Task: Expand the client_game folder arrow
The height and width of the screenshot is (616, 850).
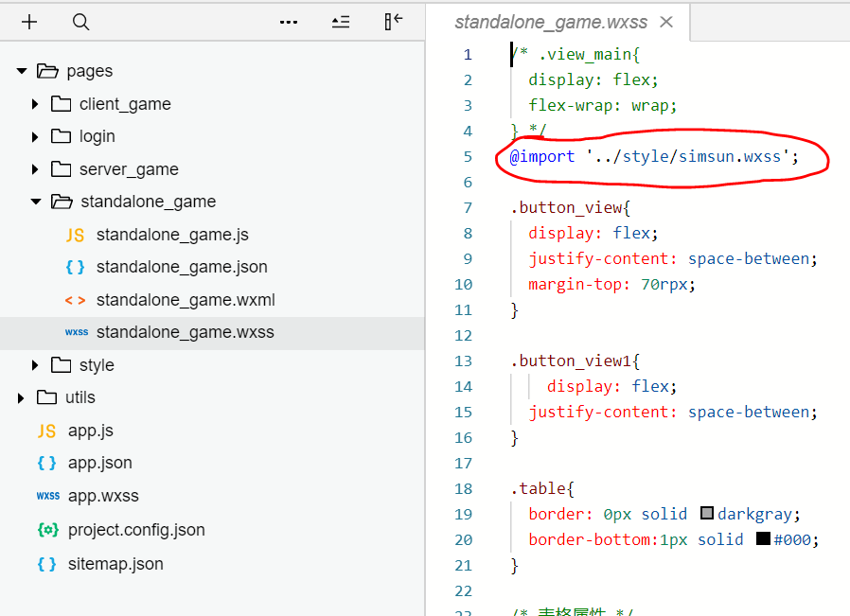Action: click(x=35, y=104)
